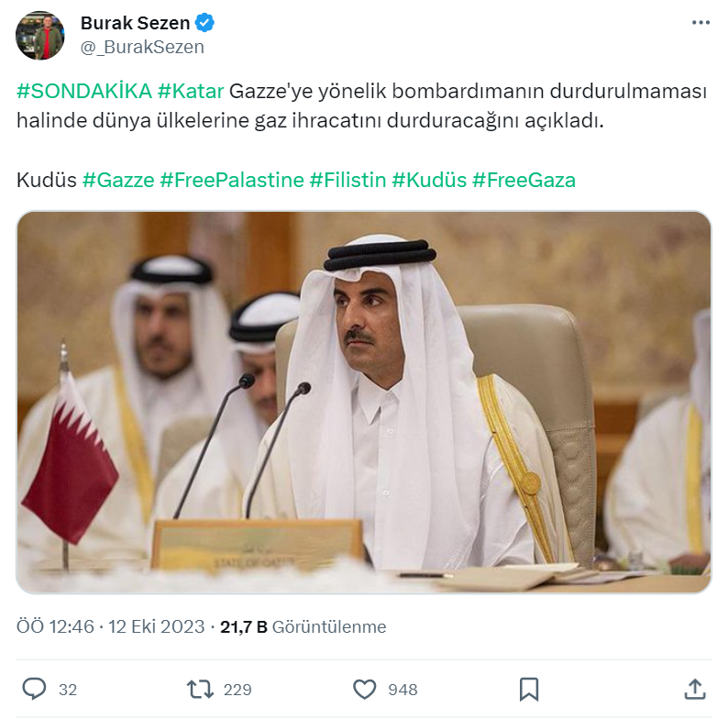
Task: Open the Burak Sezen display name
Action: point(135,23)
